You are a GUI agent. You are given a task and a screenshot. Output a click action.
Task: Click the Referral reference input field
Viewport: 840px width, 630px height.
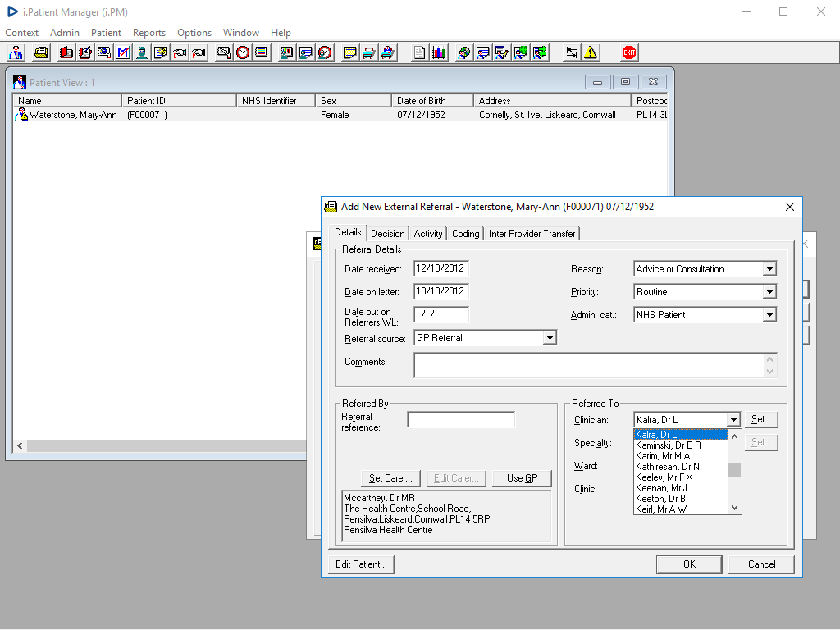[x=461, y=419]
